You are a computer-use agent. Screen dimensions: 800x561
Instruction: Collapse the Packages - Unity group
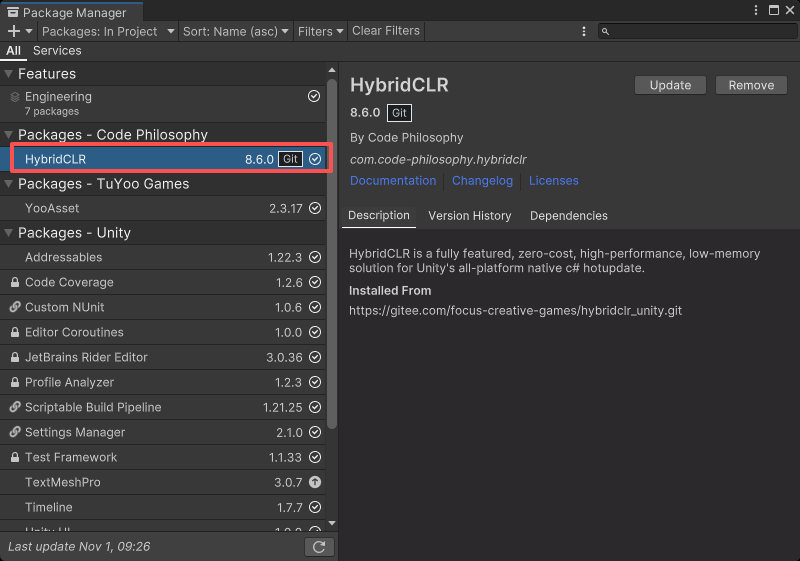click(x=8, y=233)
